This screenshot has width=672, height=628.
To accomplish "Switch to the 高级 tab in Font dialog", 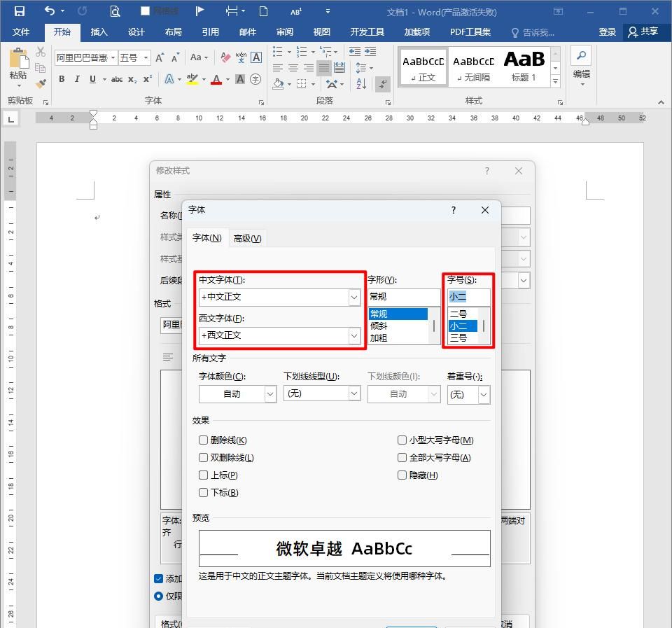I will [x=246, y=237].
